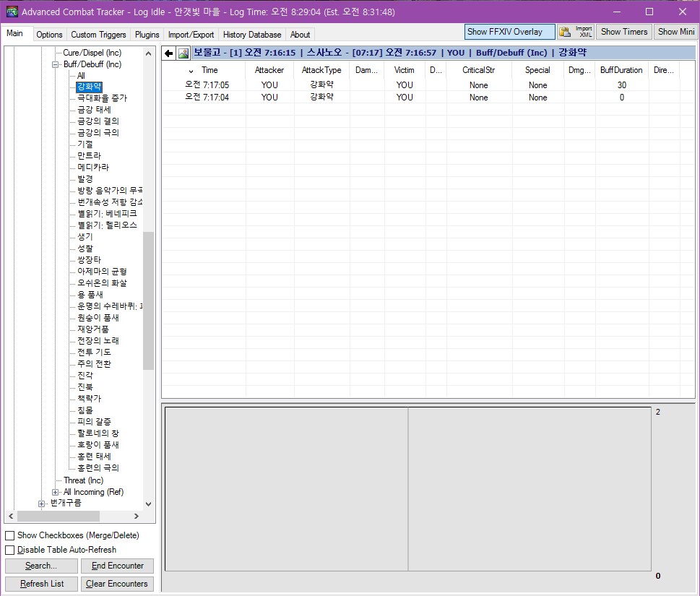
Task: Click the graph image icon beside back arrow
Action: pos(183,53)
